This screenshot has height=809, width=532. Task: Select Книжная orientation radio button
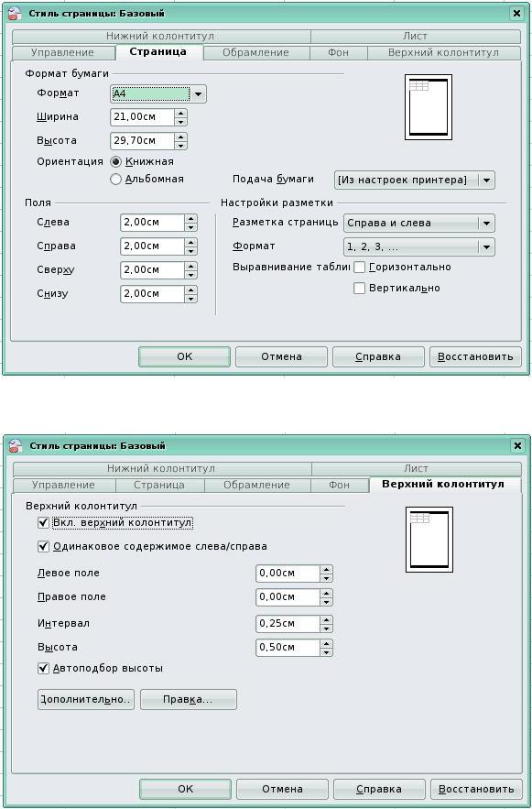(116, 162)
